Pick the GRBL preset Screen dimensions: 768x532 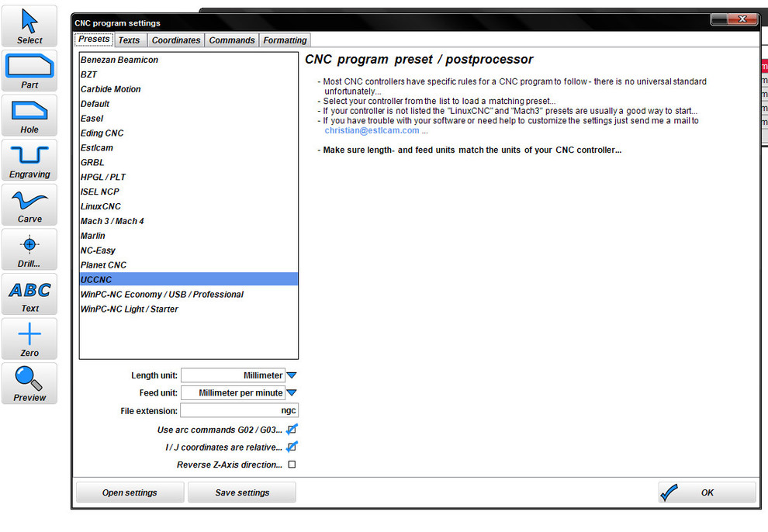point(189,163)
